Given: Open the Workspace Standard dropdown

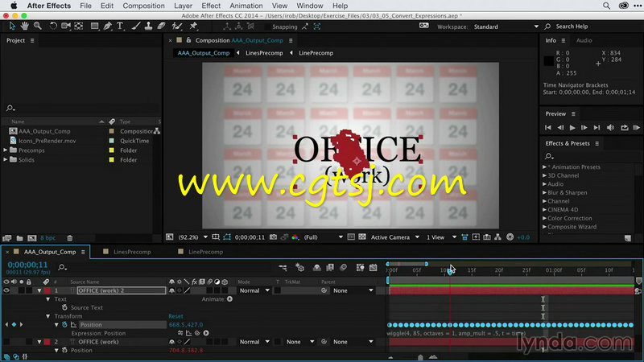Looking at the screenshot, I should [x=506, y=27].
